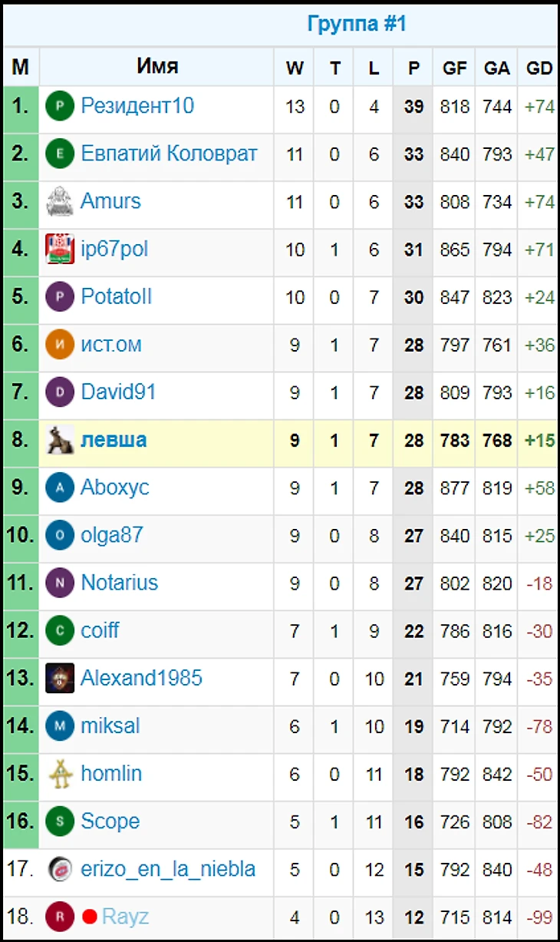Image resolution: width=560 pixels, height=942 pixels.
Task: Click the purple P avatar of PotatoII
Action: (x=60, y=297)
